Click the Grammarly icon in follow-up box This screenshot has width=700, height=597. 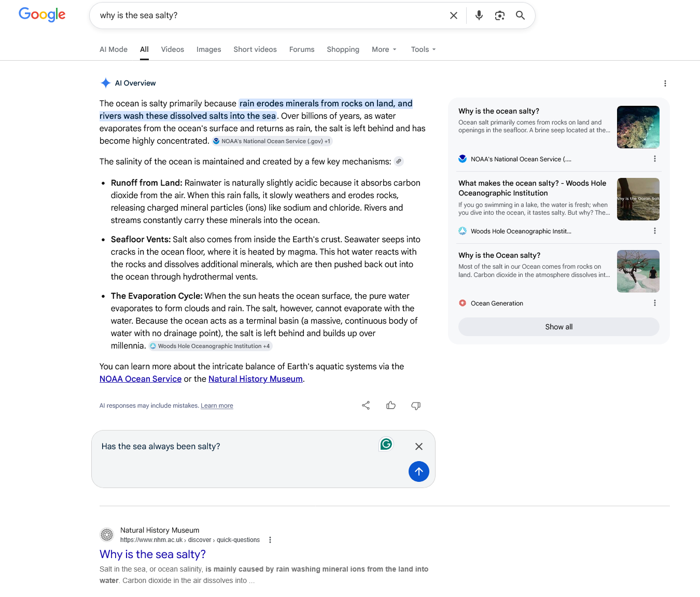pyautogui.click(x=386, y=444)
